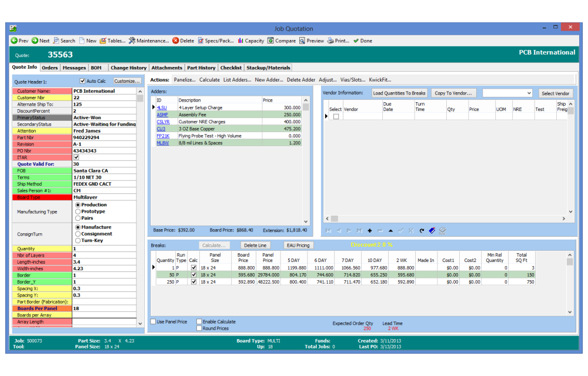Viewport: 588px width, 376px height.
Task: Enable the Use Panel Price checkbox
Action: click(x=153, y=322)
